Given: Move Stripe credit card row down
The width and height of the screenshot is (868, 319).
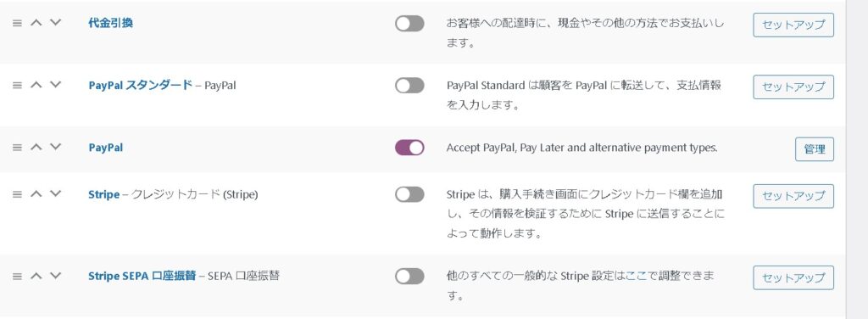Looking at the screenshot, I should coord(55,193).
